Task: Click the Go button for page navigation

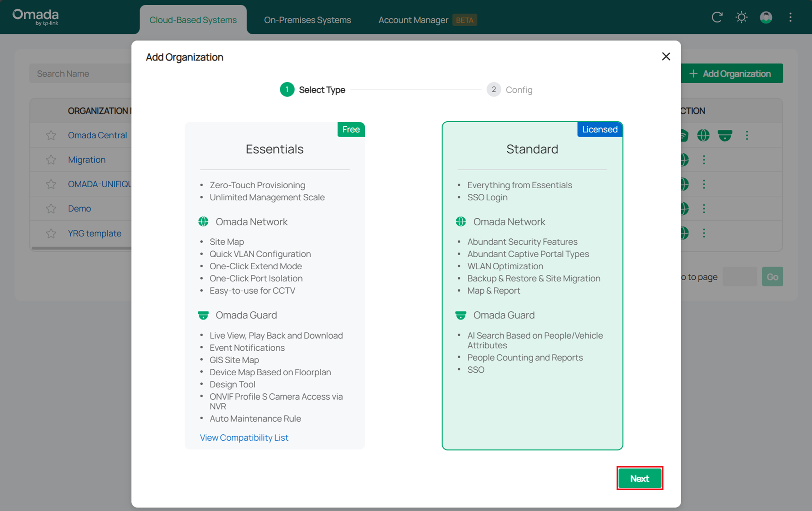Action: 772,277
